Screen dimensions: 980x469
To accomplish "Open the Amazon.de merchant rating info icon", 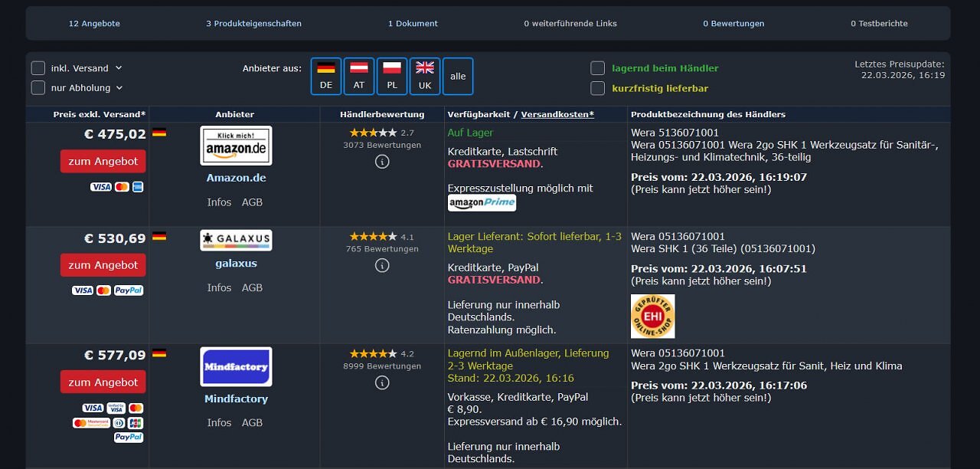I will (x=382, y=162).
